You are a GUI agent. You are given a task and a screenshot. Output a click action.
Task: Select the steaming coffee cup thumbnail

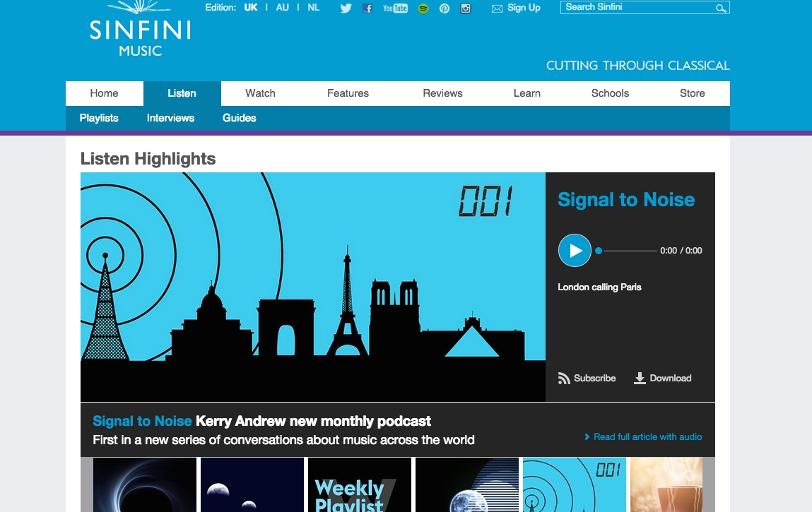(x=666, y=484)
